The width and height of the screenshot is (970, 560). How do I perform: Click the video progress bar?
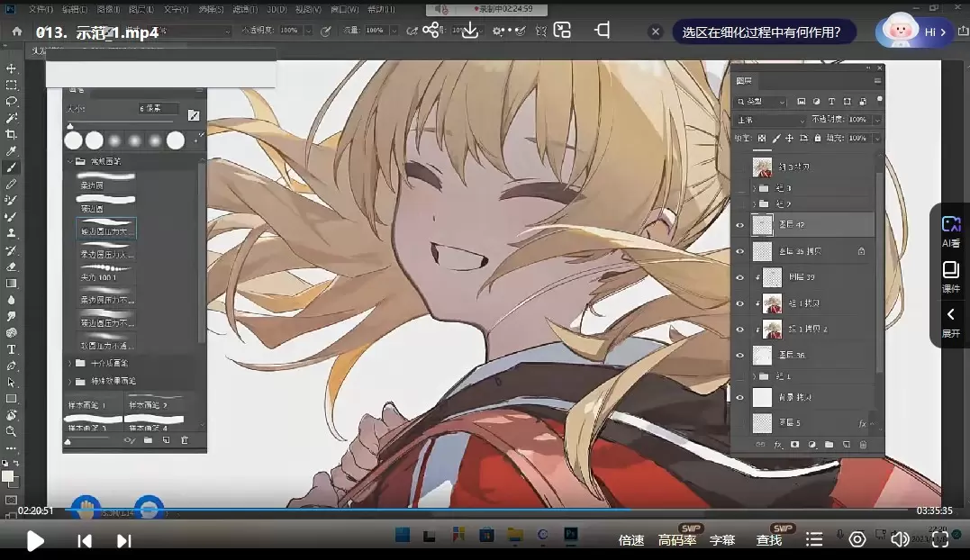click(485, 510)
